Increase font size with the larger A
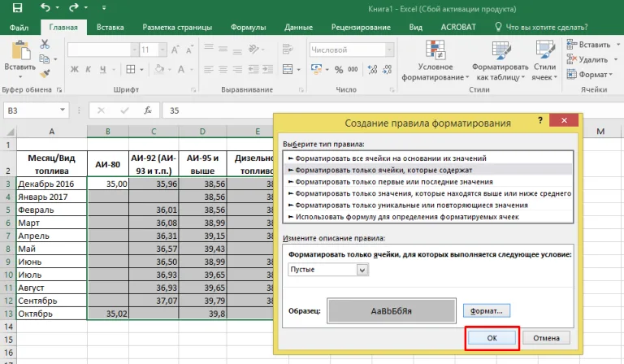Viewport: 624px width, 364px height. click(x=175, y=50)
